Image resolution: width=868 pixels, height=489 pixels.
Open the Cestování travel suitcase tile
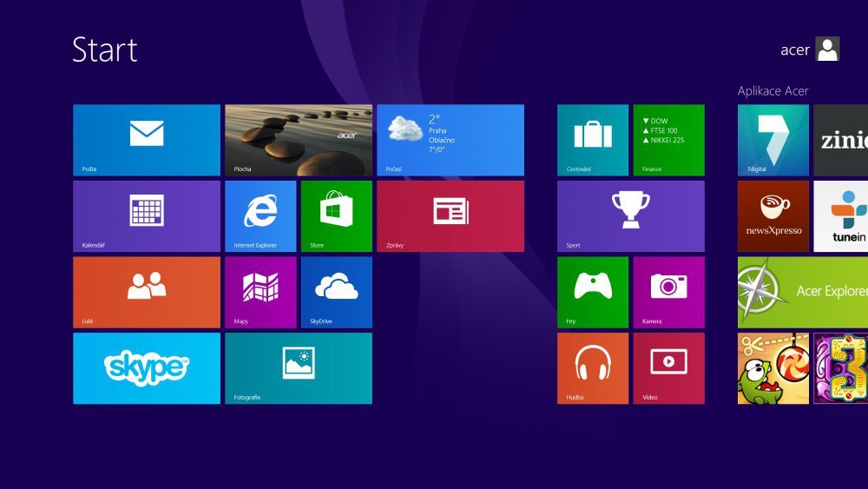click(592, 140)
